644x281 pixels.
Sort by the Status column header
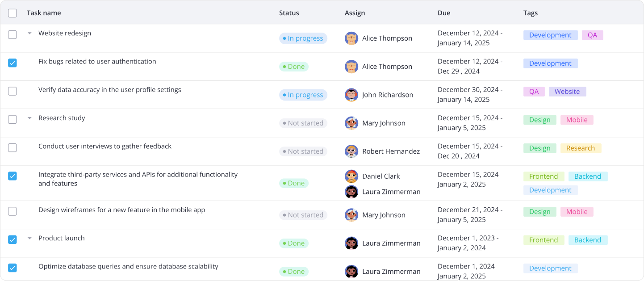pyautogui.click(x=289, y=13)
